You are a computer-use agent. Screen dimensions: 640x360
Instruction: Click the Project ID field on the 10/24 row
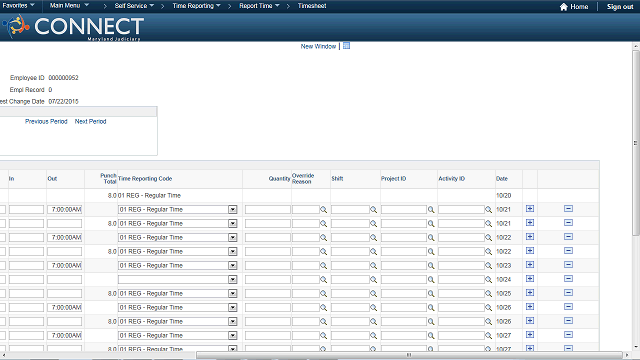(x=404, y=280)
